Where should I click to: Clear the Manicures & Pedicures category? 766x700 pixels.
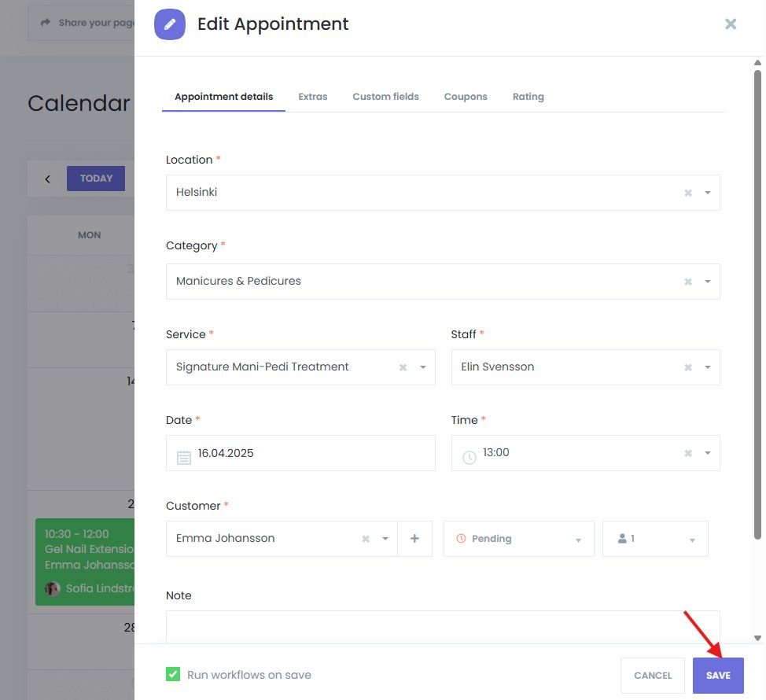688,282
